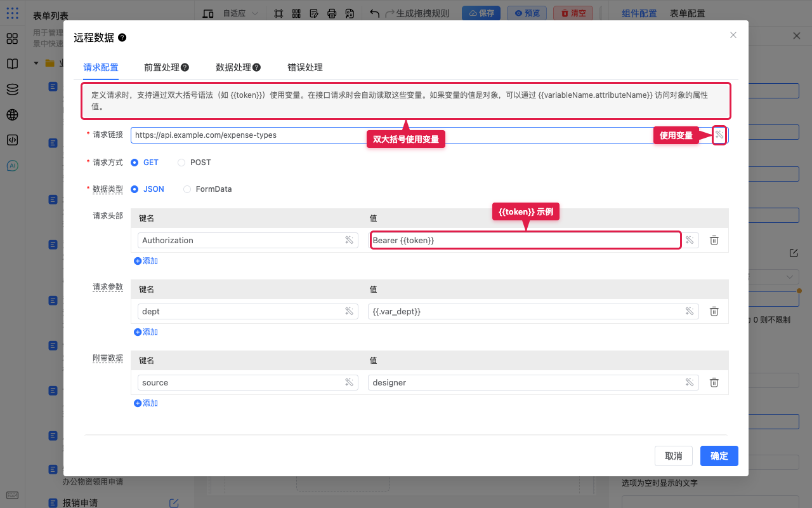
Task: Open 表单配置 tab in right panel
Action: pyautogui.click(x=688, y=13)
